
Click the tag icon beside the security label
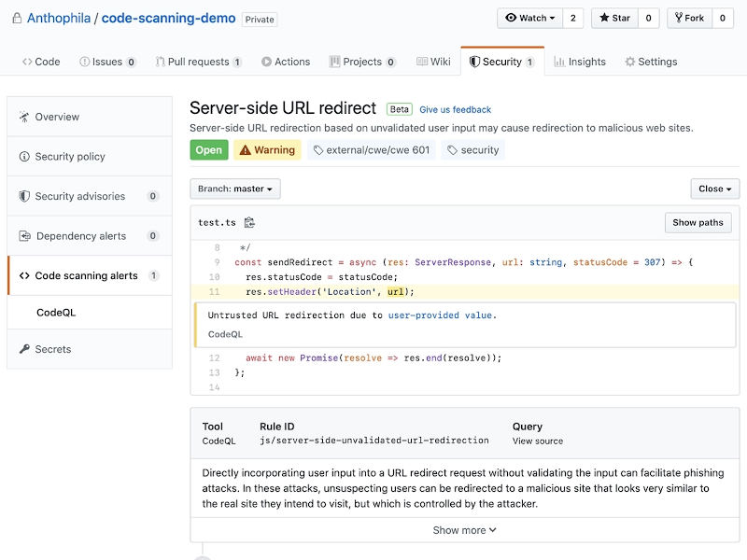tap(453, 150)
